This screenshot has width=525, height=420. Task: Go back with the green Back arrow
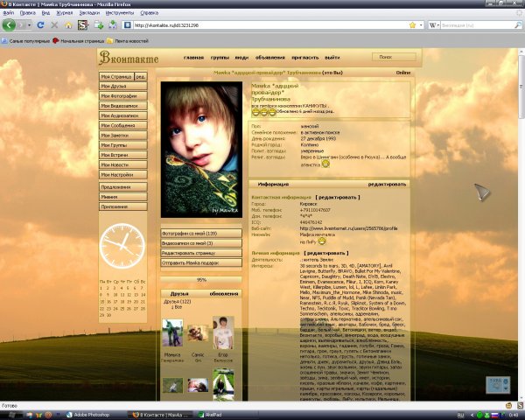click(x=9, y=25)
